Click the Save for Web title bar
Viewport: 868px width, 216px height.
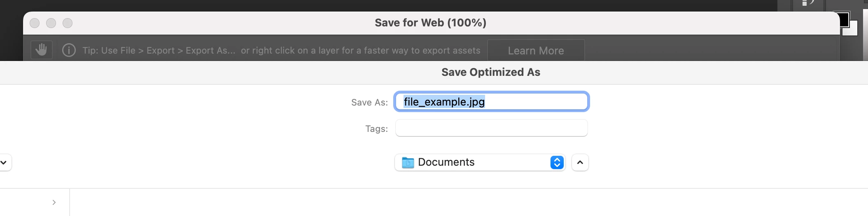tap(430, 23)
